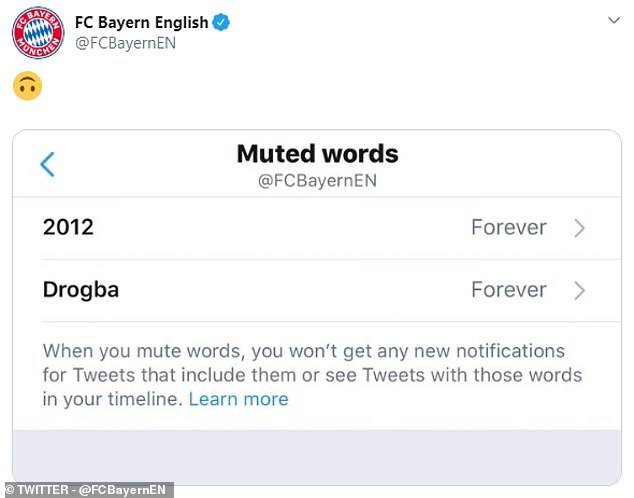This screenshot has width=634, height=498.
Task: Click the gray empty area below the list
Action: point(317,456)
